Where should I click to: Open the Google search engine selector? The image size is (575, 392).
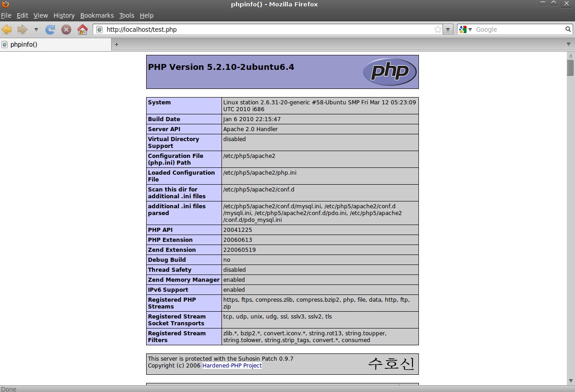pos(466,29)
